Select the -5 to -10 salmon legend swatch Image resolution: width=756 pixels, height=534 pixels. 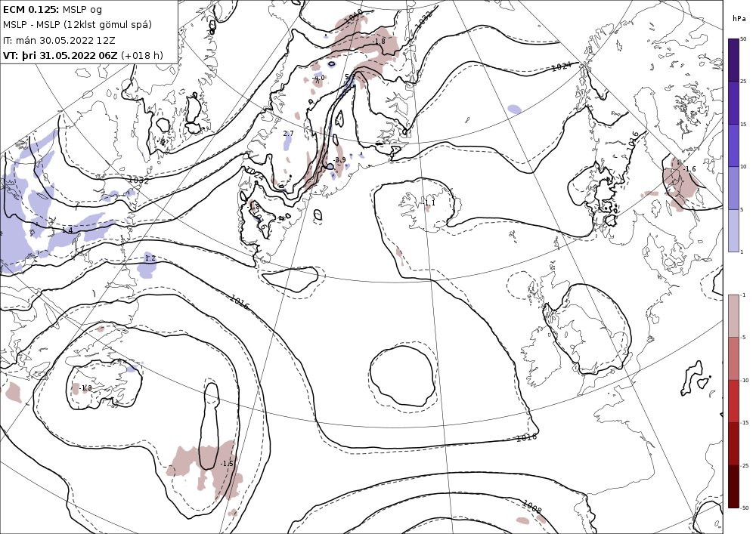(733, 358)
